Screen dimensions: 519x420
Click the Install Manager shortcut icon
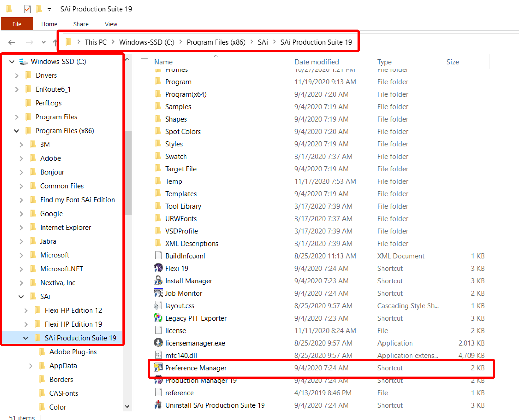pos(158,281)
